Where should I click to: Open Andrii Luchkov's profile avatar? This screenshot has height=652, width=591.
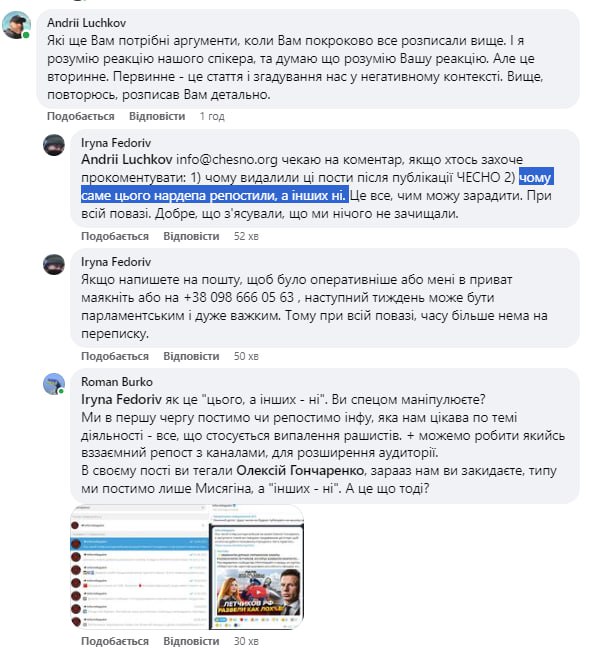point(16,25)
